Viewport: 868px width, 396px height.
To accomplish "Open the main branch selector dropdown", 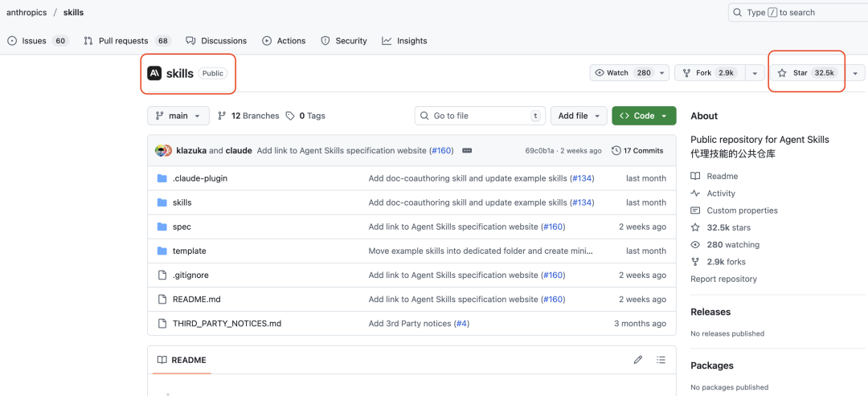I will click(x=178, y=116).
